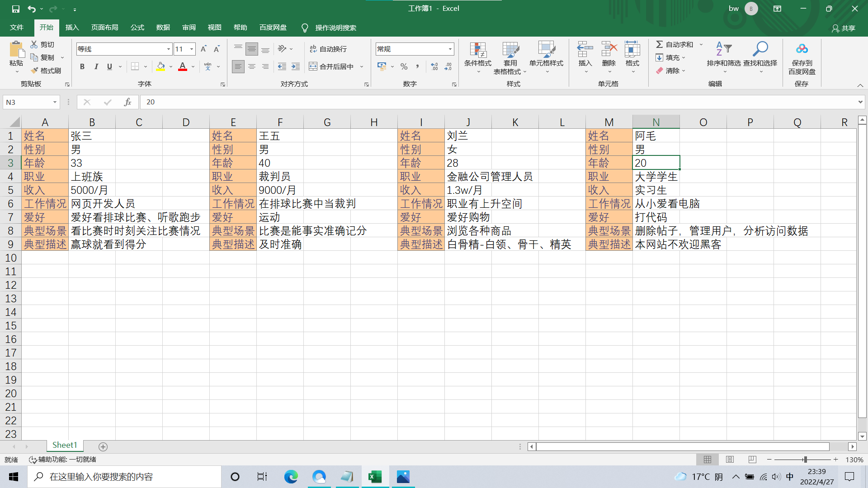Image resolution: width=868 pixels, height=488 pixels.
Task: Toggle italic formatting
Action: point(96,66)
